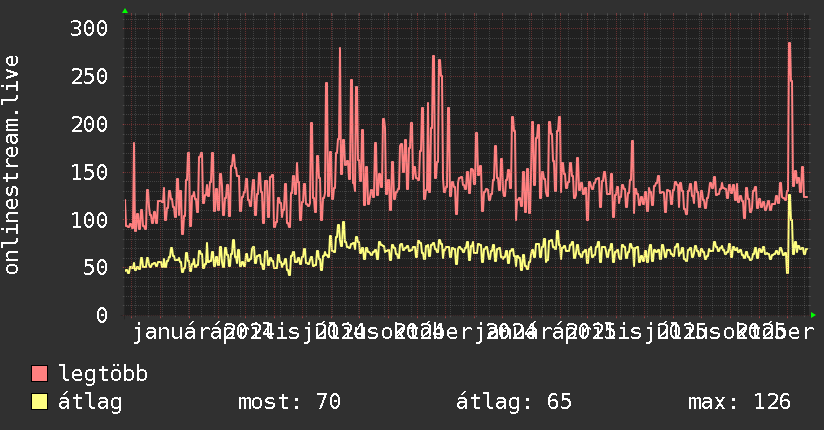Click the green arrow at x-axis end

tap(813, 315)
